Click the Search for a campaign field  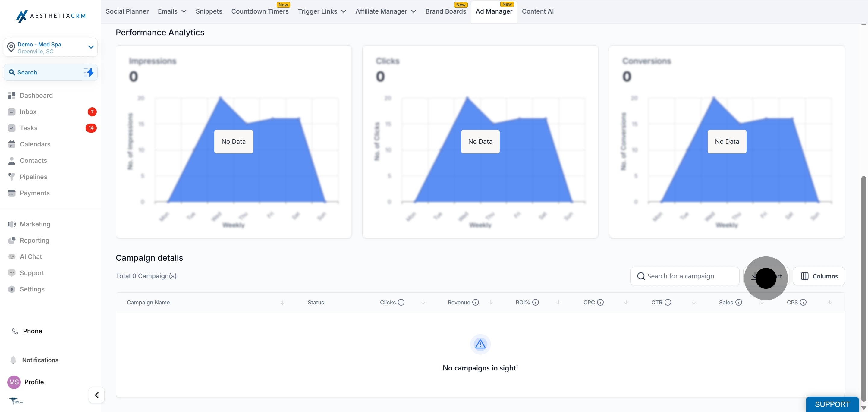685,276
